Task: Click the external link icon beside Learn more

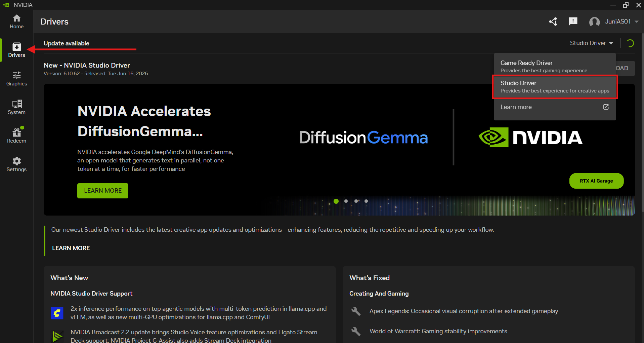Action: 606,107
